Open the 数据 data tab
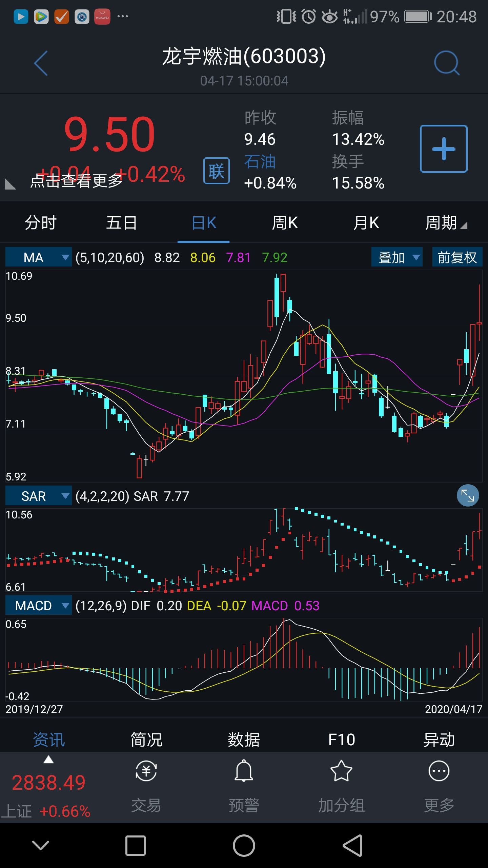The width and height of the screenshot is (488, 868). click(244, 739)
